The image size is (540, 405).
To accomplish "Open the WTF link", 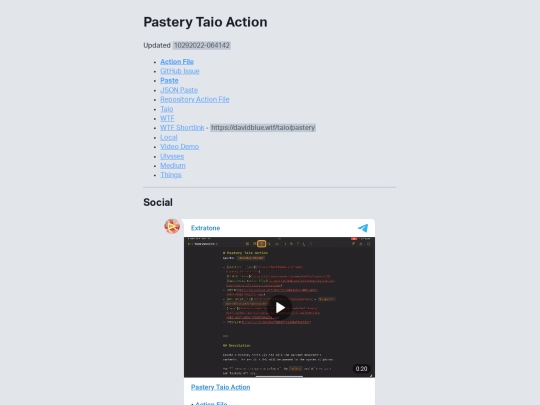I will pyautogui.click(x=167, y=118).
